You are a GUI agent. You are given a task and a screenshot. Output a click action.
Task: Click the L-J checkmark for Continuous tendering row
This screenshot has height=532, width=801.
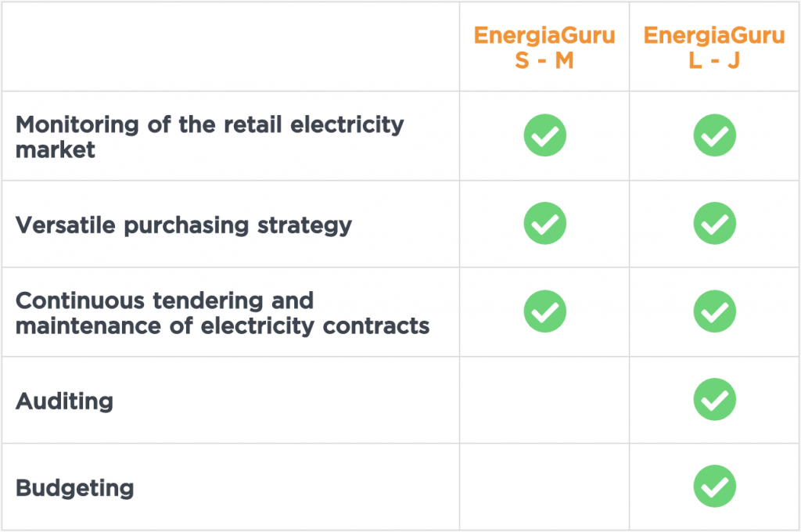point(715,311)
